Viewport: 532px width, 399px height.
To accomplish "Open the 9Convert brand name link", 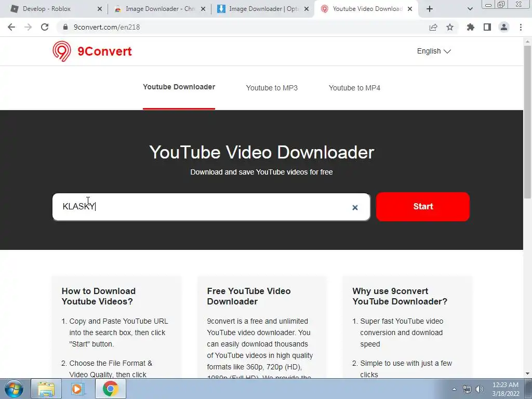I will pyautogui.click(x=104, y=51).
